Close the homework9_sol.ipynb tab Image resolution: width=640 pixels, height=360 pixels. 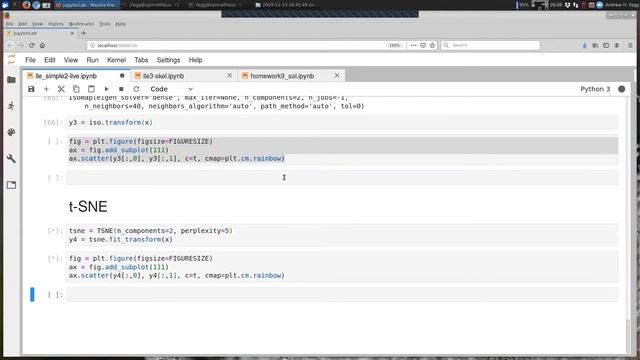coord(337,76)
